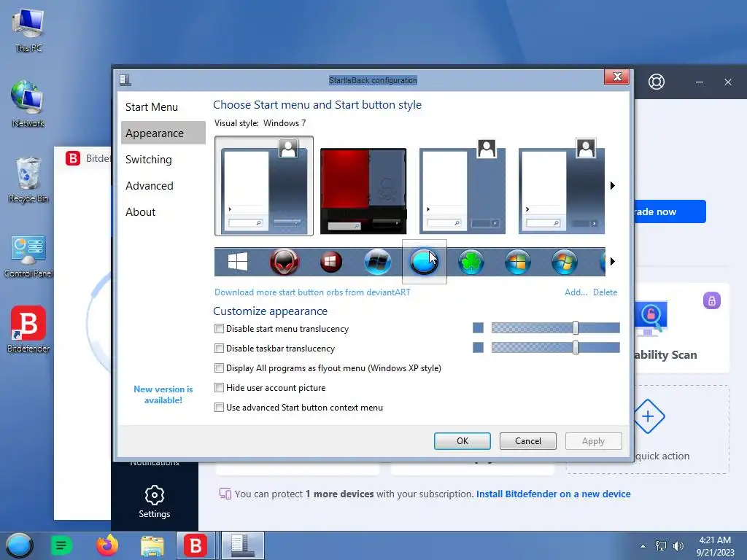Check Disable taskbar translucency
The width and height of the screenshot is (747, 560).
[x=219, y=348]
